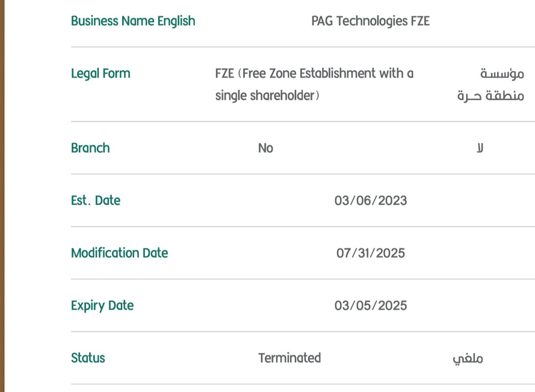535x392 pixels.
Task: Click the divider line below Business Name row
Action: pyautogui.click(x=303, y=47)
